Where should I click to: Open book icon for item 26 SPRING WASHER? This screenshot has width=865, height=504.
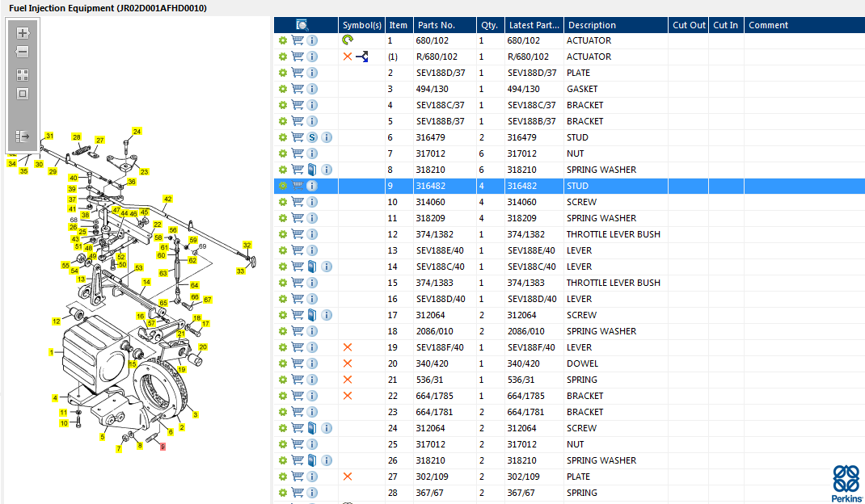pyautogui.click(x=312, y=460)
